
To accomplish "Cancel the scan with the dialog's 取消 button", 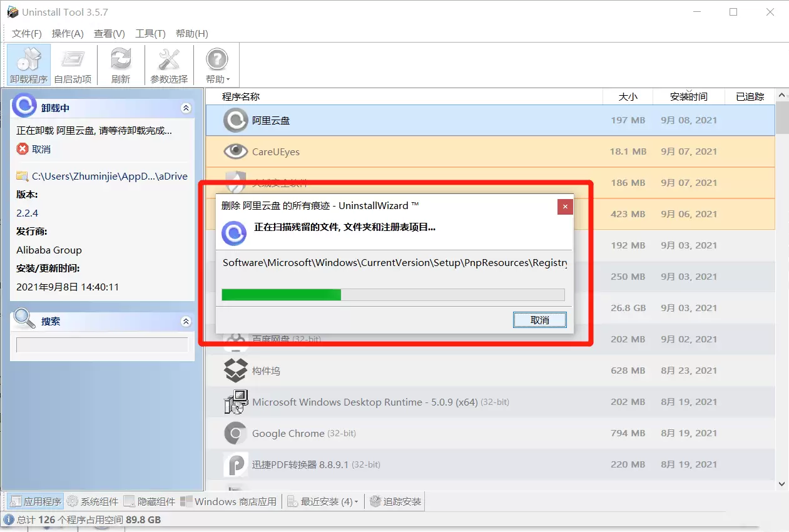I will tap(539, 320).
